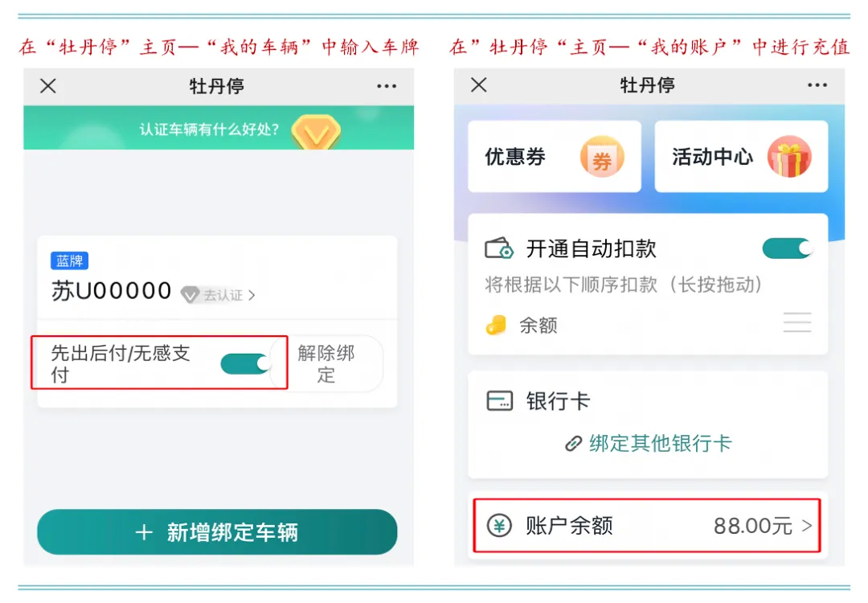
Task: Disable the 开通自动扣款 auto-deduction switch
Action: 787,248
